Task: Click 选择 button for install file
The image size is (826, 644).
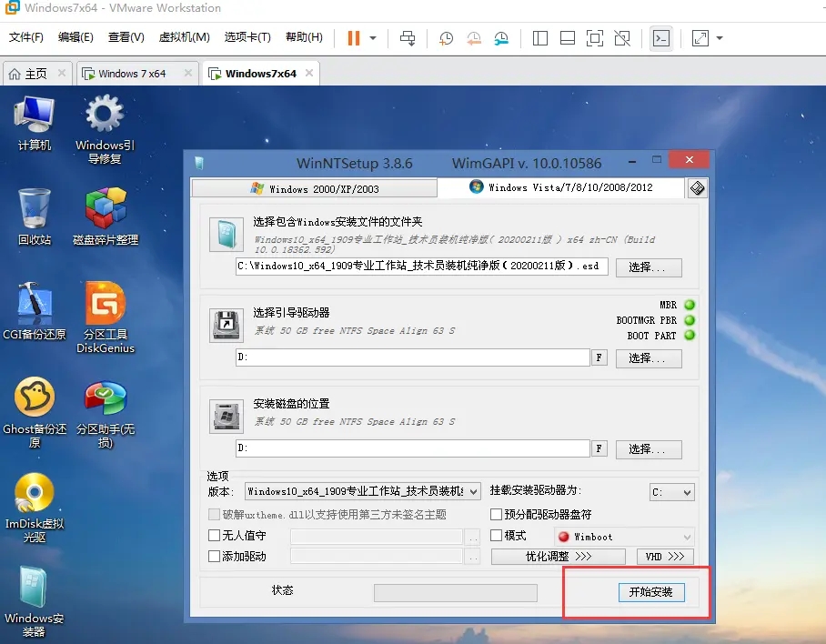Action: [649, 267]
